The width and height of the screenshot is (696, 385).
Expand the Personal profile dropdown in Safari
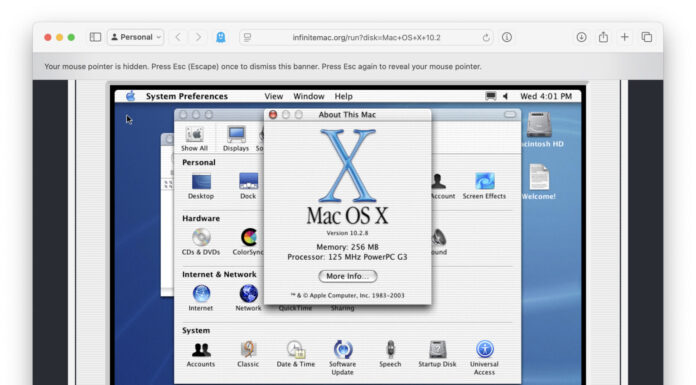(136, 37)
